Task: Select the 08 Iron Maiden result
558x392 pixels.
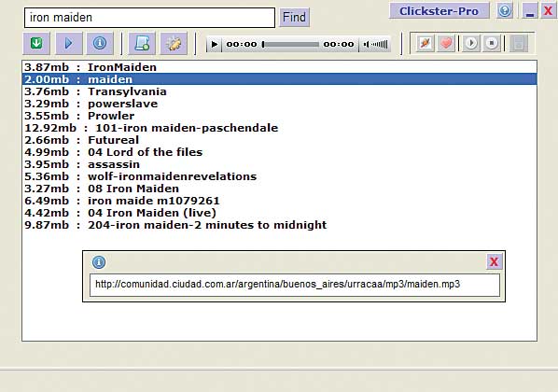Action: [279, 189]
